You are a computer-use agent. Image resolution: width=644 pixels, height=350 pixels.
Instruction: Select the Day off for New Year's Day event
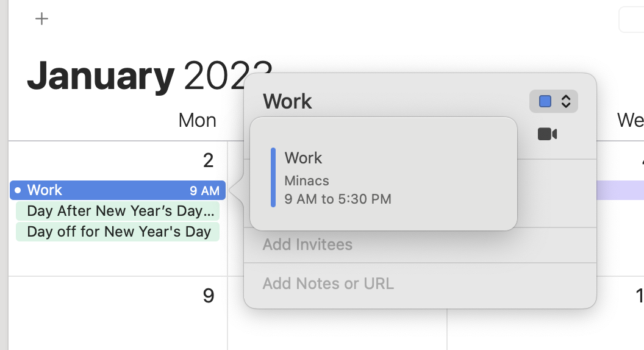tap(118, 232)
